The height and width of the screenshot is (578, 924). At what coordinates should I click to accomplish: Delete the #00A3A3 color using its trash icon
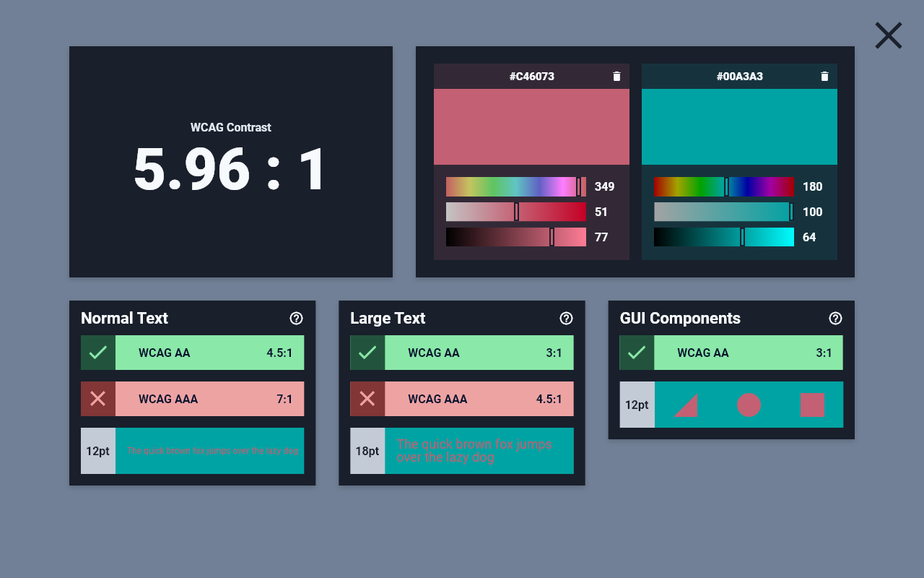point(824,75)
